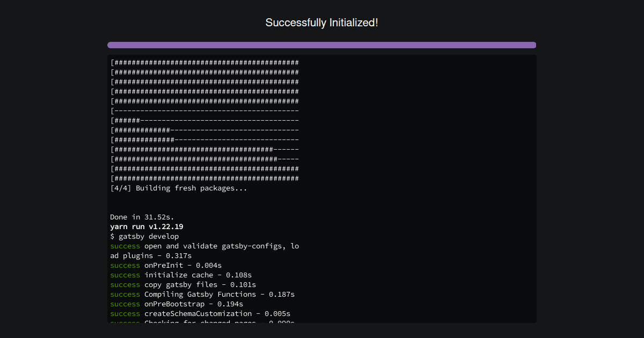Select the partially filled ASCII progress row
The width and height of the screenshot is (644, 338).
pyautogui.click(x=204, y=120)
